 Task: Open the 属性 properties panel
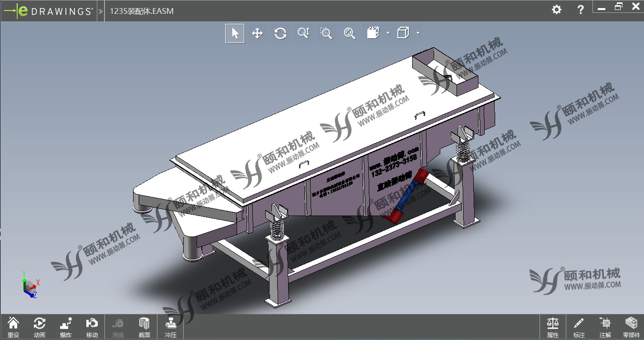[553, 327]
